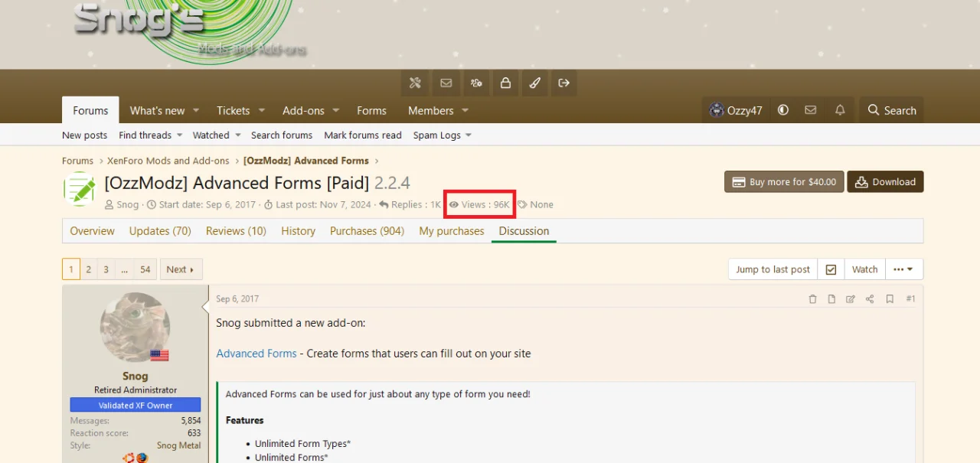Open the alerts bell icon

(840, 110)
